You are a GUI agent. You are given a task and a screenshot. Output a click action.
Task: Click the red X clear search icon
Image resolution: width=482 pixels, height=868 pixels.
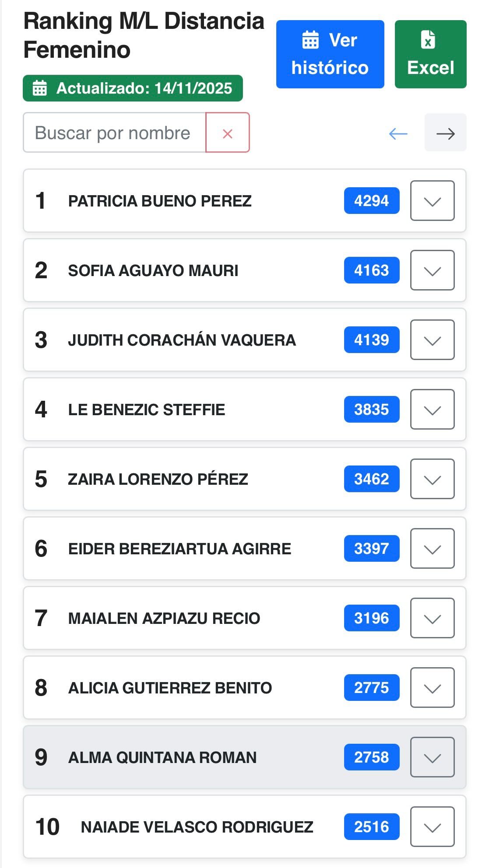pyautogui.click(x=227, y=133)
